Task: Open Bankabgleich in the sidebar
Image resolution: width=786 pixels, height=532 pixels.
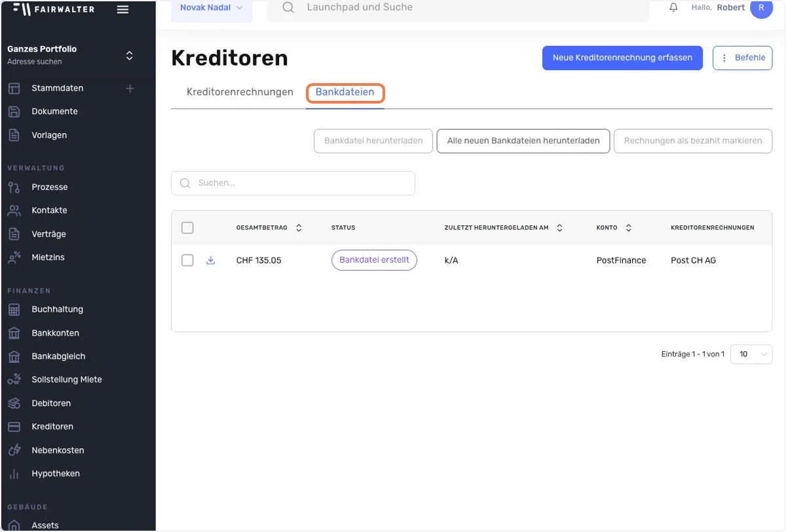Action: (58, 356)
